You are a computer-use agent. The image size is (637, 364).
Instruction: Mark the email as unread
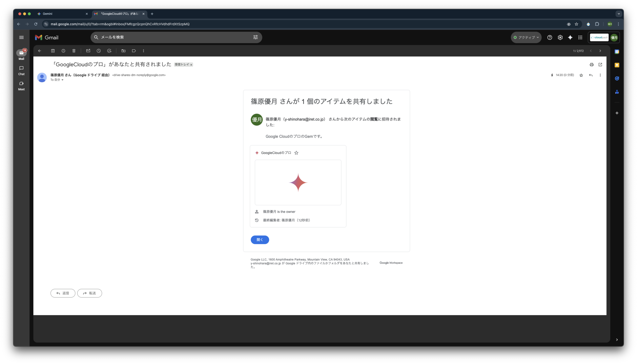point(88,51)
